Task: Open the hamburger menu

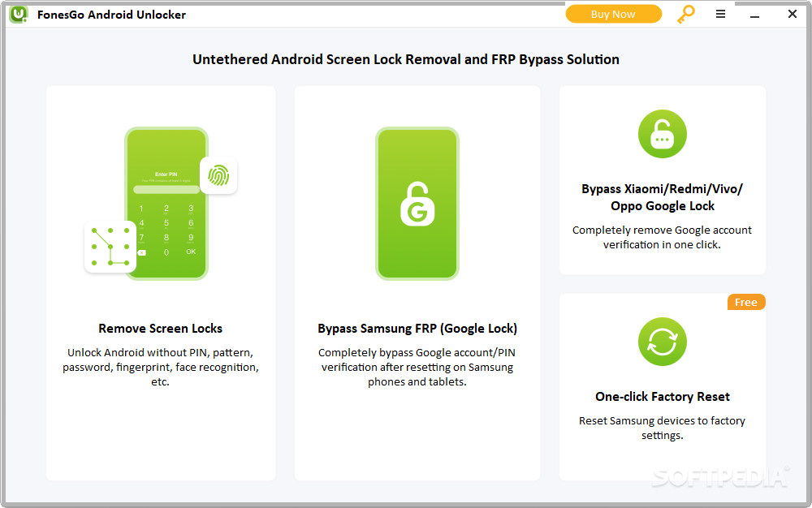Action: click(x=720, y=14)
